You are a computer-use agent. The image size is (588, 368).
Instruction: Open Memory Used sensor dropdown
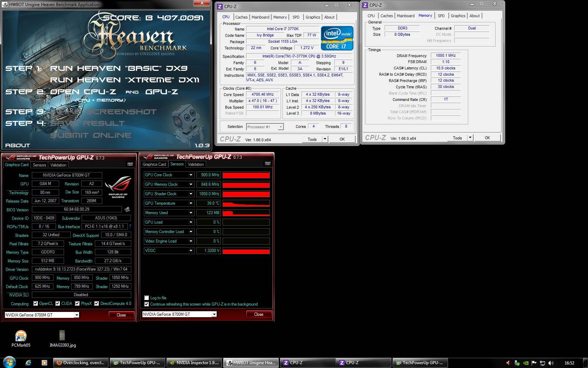191,213
